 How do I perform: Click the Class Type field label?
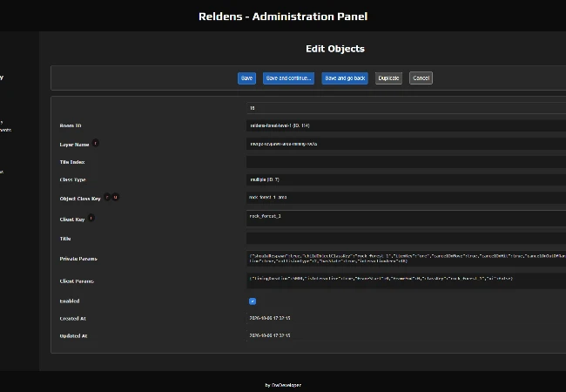pos(72,179)
